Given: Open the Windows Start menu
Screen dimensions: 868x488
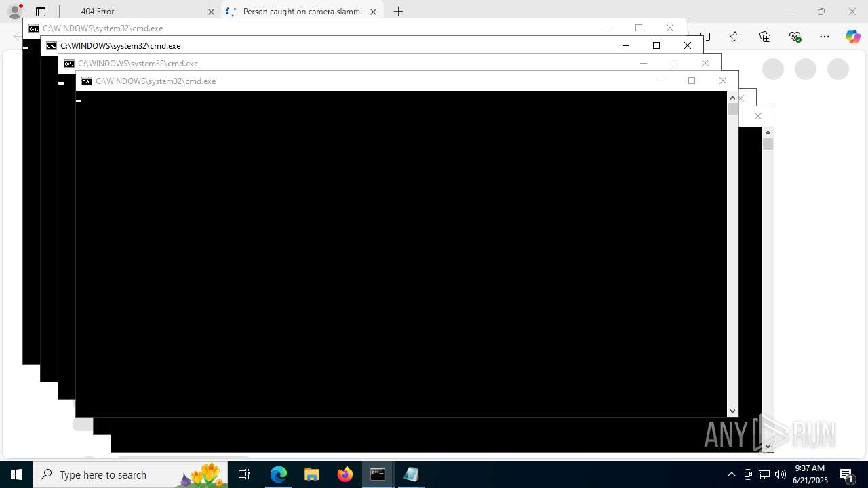Looking at the screenshot, I should tap(16, 474).
